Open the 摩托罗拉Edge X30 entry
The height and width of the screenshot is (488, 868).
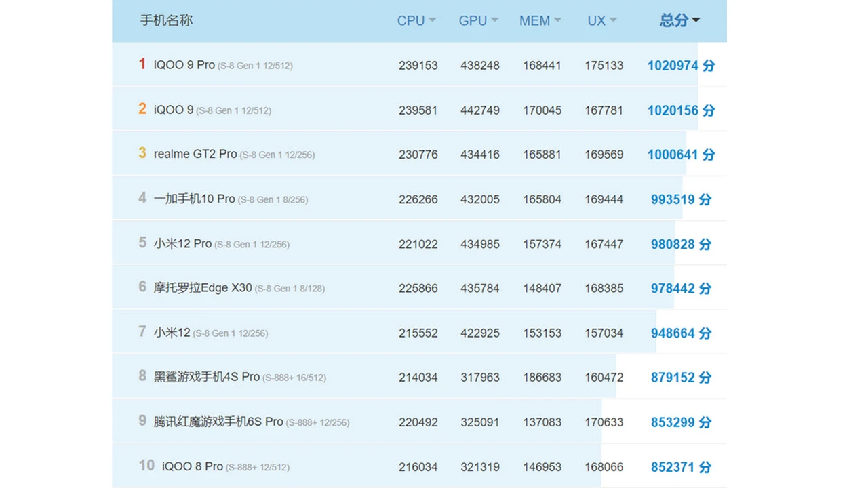(203, 288)
